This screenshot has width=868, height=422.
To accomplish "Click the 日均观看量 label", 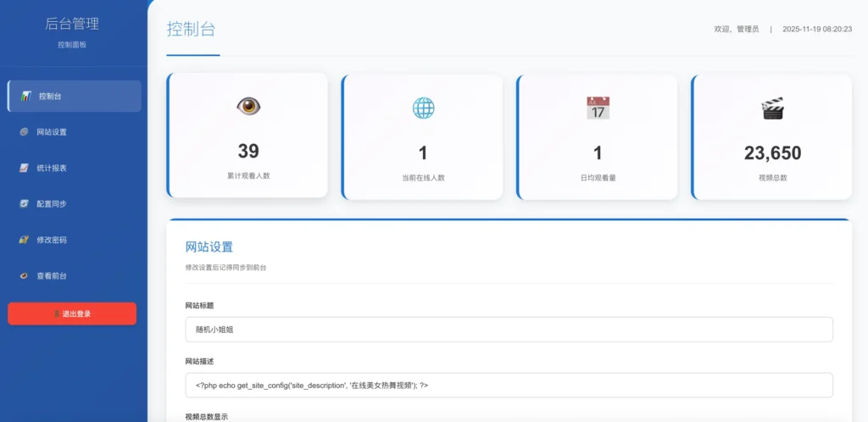I will (x=598, y=178).
